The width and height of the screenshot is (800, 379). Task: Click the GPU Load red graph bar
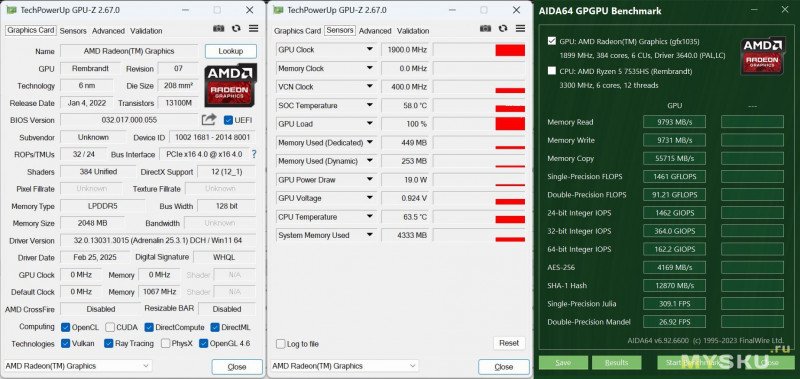click(x=510, y=124)
